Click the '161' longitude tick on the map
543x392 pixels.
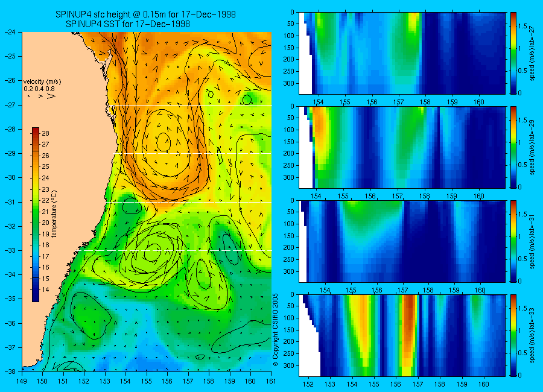[x=271, y=381]
